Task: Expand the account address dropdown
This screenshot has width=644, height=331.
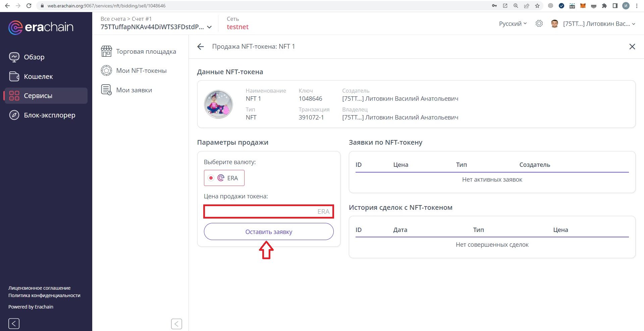Action: tap(209, 27)
